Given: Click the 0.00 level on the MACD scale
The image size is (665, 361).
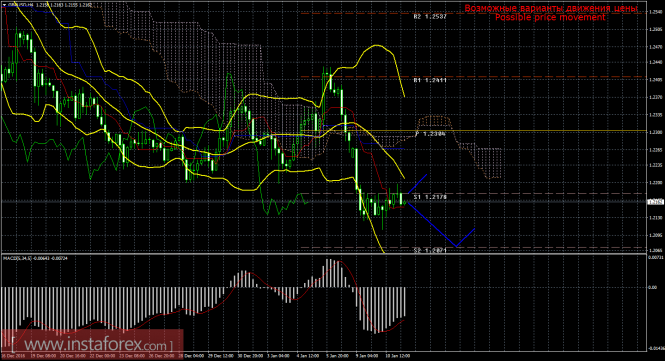Looking at the screenshot, I should pyautogui.click(x=653, y=287).
